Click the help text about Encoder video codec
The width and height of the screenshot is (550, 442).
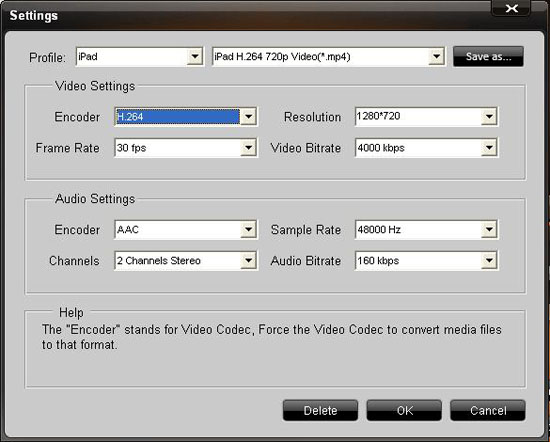pos(272,337)
